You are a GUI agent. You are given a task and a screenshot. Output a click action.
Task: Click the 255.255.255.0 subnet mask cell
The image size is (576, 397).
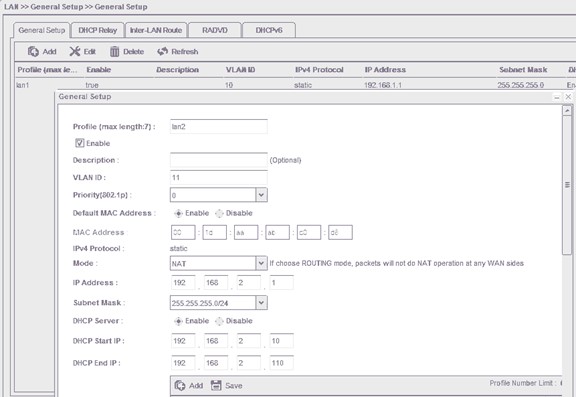521,85
